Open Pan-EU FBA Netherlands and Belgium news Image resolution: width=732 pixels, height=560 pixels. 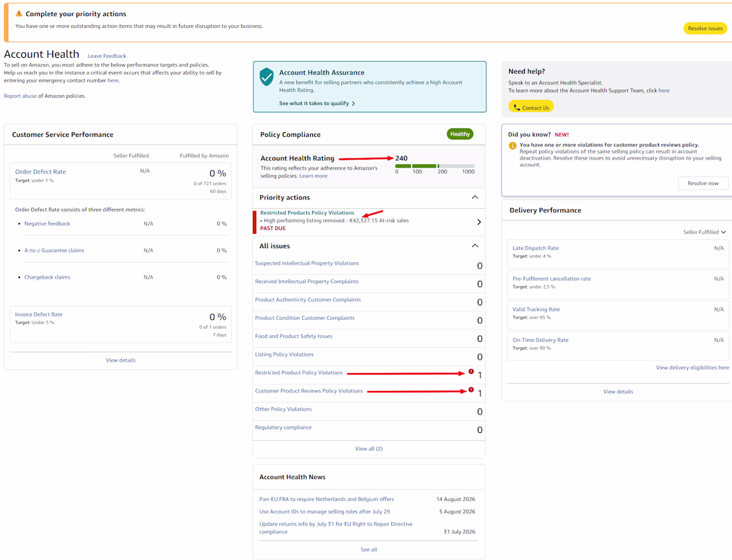(326, 499)
